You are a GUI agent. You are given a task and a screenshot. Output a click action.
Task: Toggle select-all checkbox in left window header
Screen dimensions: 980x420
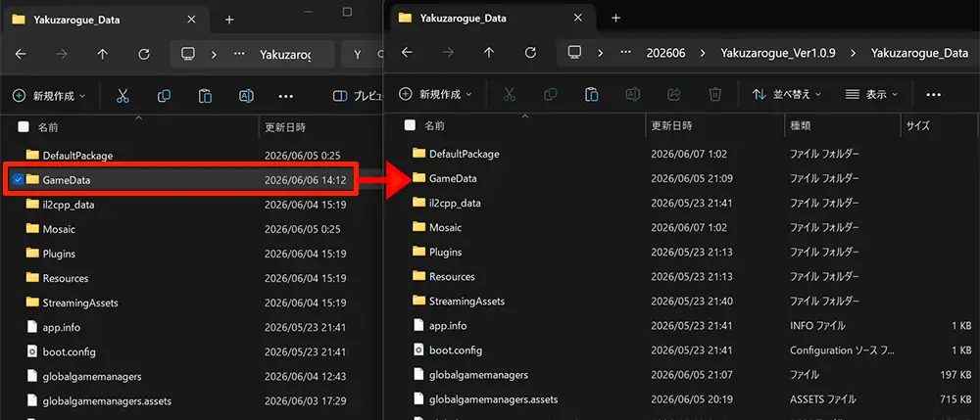[x=24, y=127]
